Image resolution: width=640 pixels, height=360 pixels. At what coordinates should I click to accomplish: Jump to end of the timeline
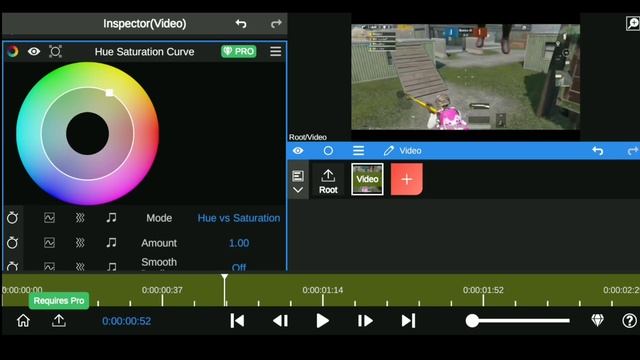(408, 321)
